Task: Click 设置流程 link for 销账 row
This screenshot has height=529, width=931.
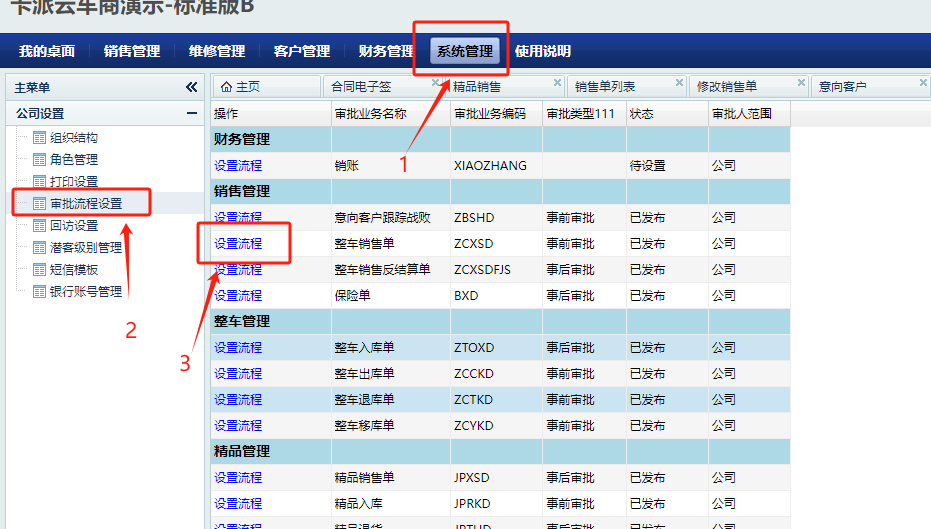Action: coord(238,166)
